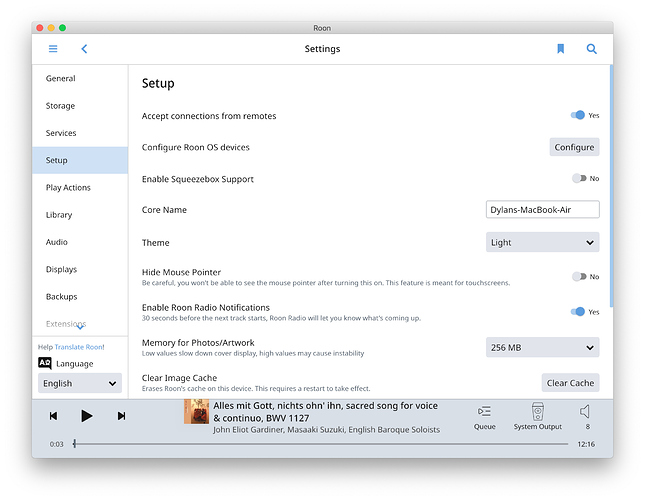Image resolution: width=645 pixels, height=500 pixels.
Task: Select the Services settings tab
Action: click(80, 133)
